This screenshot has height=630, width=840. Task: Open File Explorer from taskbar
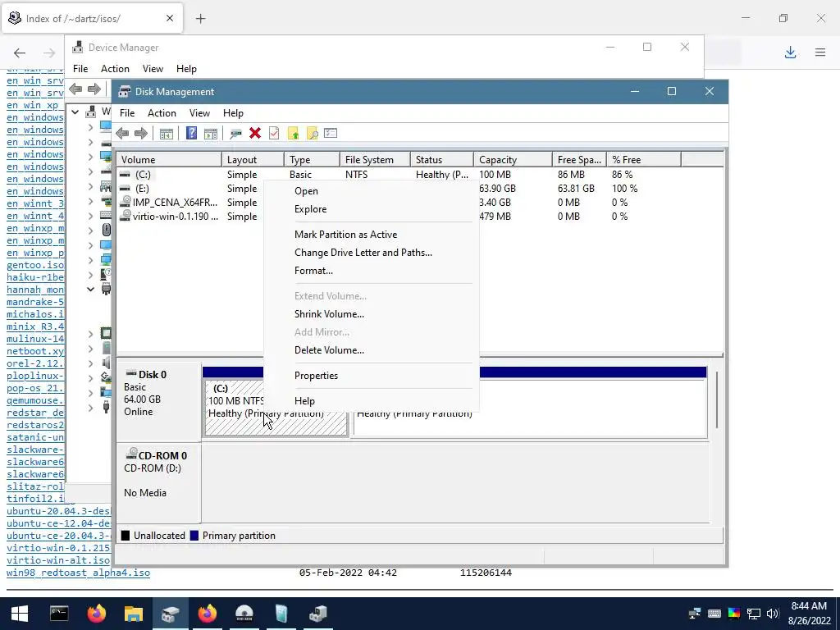pos(134,614)
